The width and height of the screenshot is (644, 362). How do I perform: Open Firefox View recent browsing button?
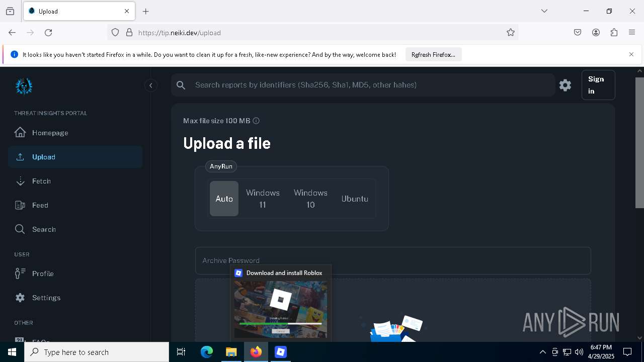point(10,11)
